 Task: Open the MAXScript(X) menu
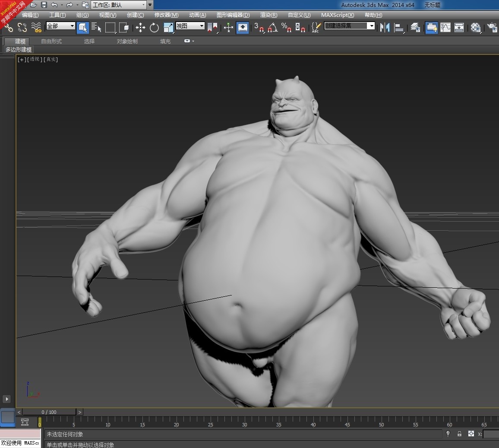click(x=337, y=15)
